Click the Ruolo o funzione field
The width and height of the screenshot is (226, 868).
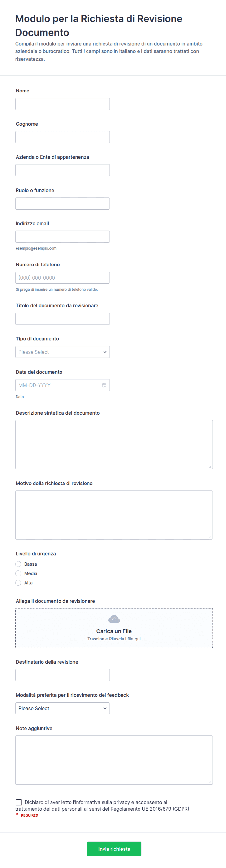pyautogui.click(x=62, y=203)
